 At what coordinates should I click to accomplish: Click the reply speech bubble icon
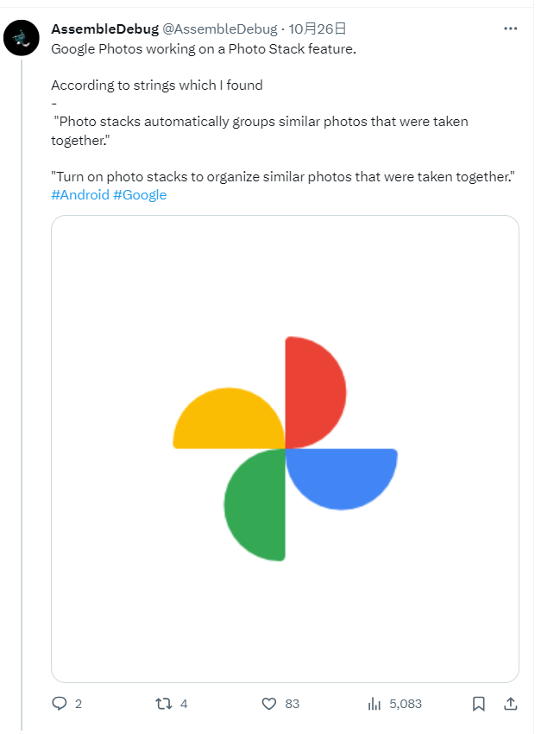60,704
